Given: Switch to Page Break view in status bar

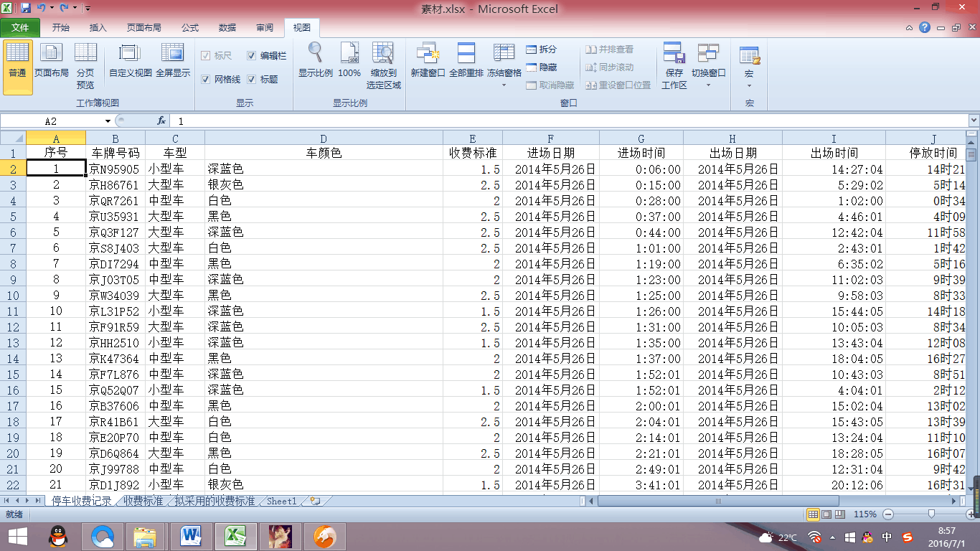Looking at the screenshot, I should (839, 514).
